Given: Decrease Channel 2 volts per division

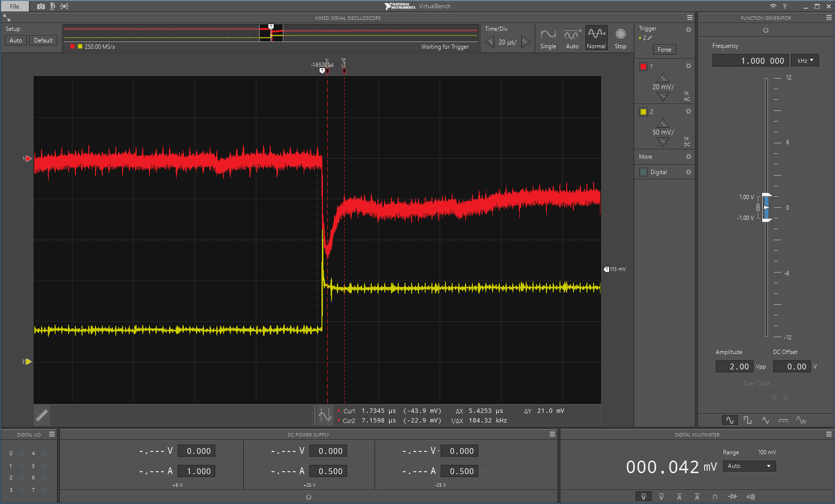Looking at the screenshot, I should tap(663, 142).
